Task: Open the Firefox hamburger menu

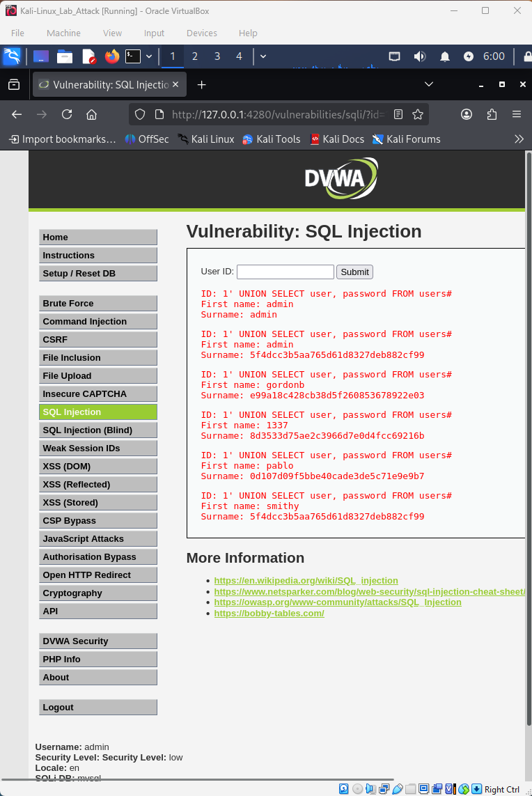Action: 517,115
